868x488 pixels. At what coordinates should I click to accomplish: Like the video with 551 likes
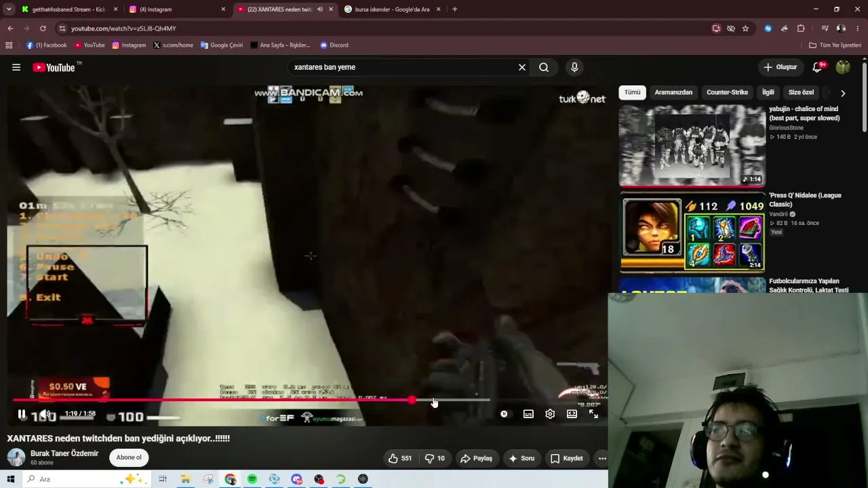click(x=400, y=458)
